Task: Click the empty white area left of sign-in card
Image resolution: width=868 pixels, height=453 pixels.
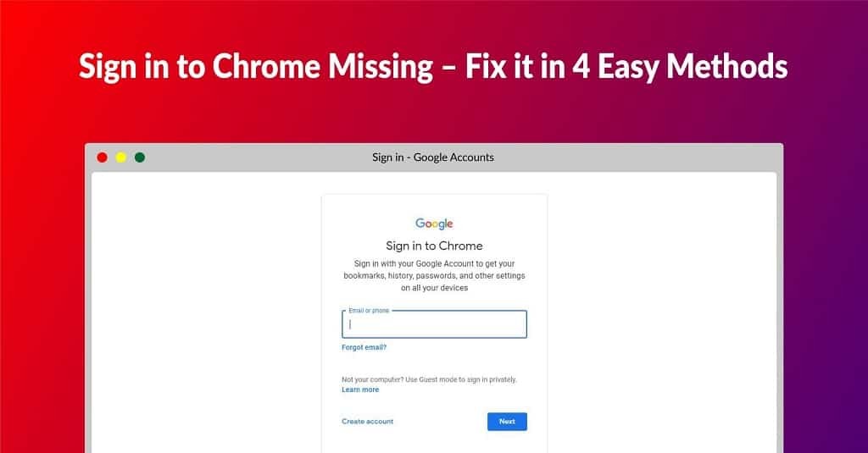Action: (206, 310)
